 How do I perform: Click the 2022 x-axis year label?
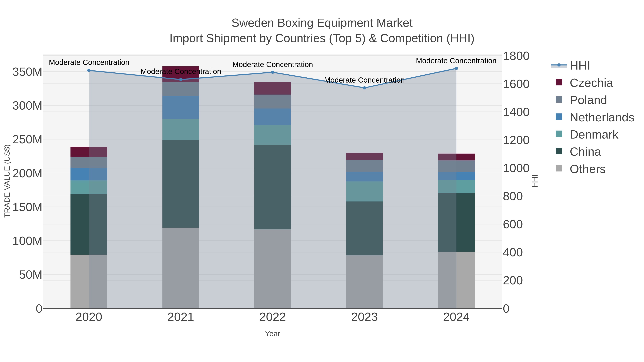(272, 317)
